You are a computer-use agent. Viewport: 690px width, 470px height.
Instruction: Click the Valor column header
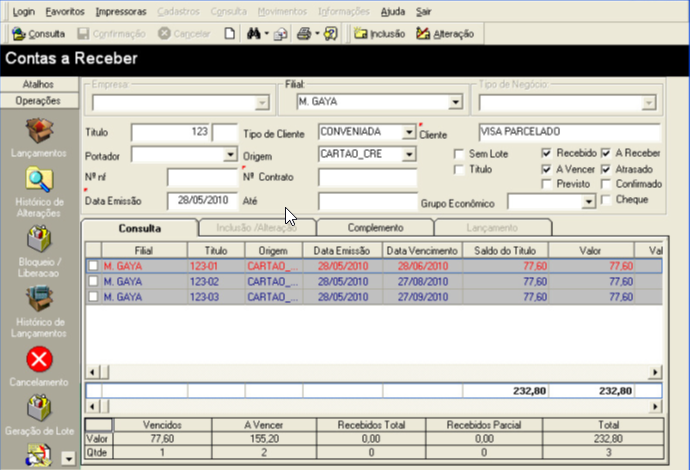click(591, 250)
